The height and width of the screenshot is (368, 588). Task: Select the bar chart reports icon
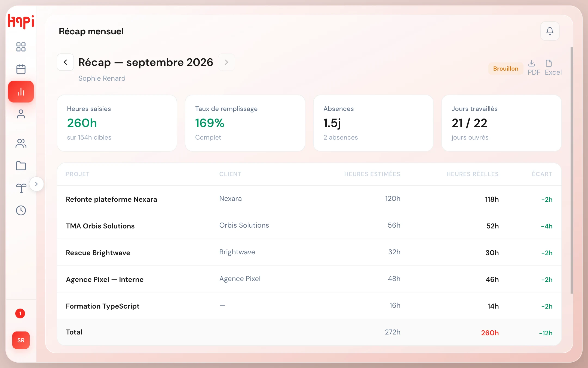21,92
